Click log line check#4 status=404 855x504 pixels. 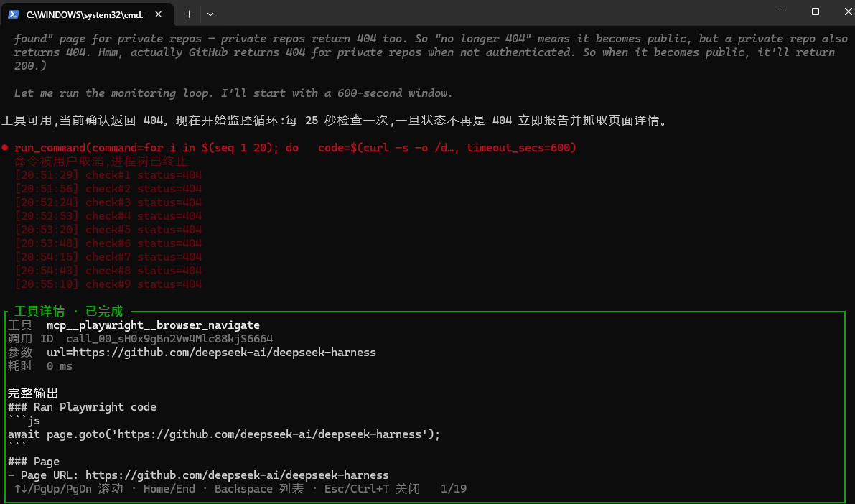point(108,216)
